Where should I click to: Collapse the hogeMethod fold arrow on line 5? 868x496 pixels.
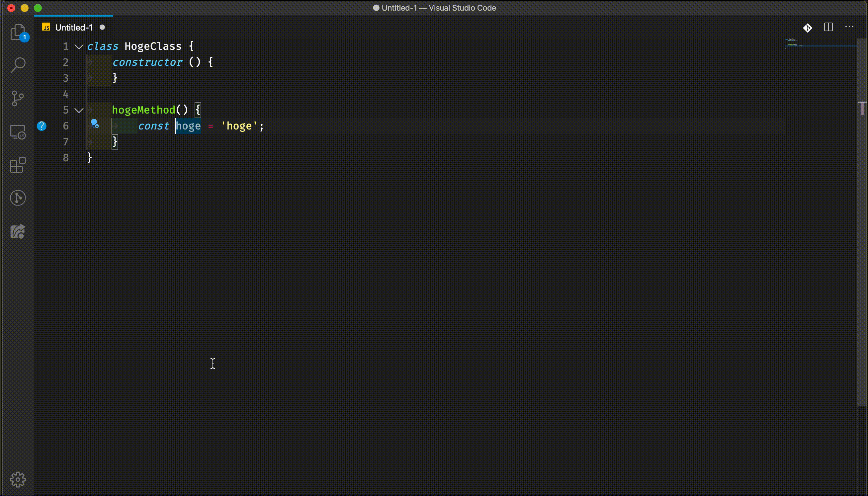pyautogui.click(x=79, y=110)
